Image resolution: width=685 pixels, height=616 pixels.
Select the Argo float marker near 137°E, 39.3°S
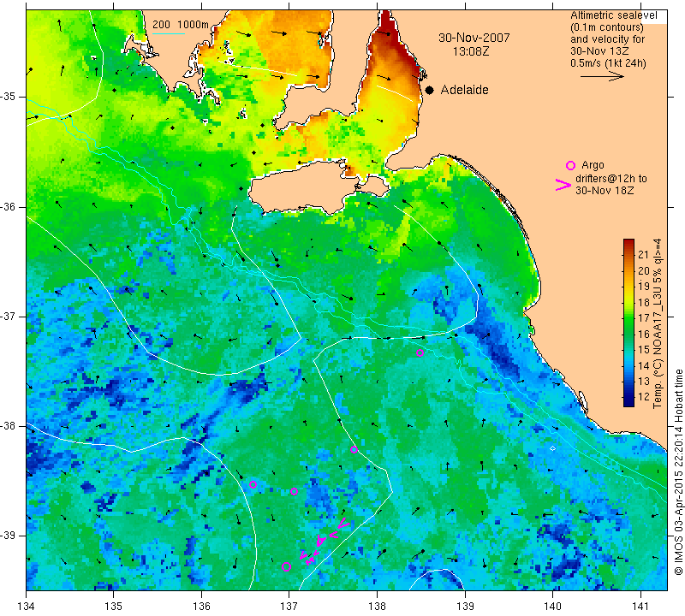click(286, 567)
